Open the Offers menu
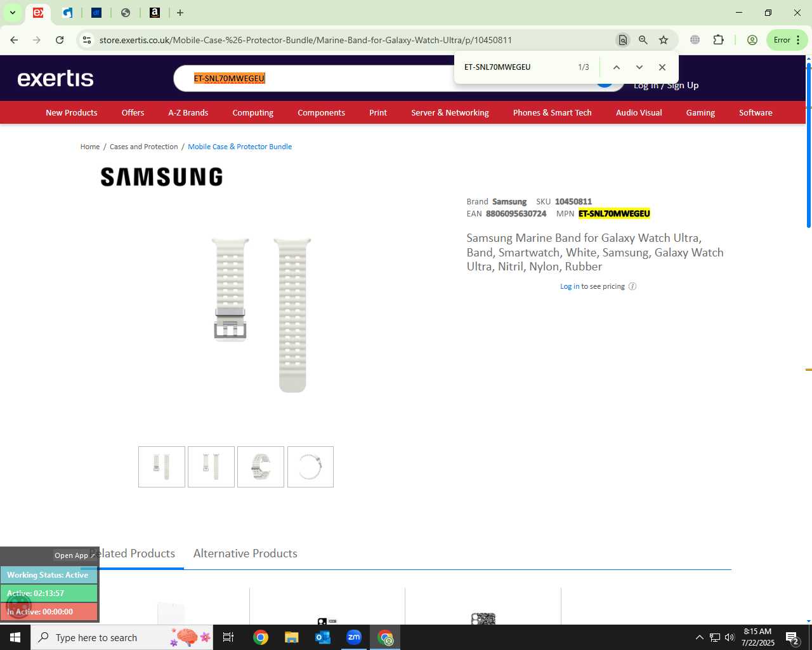Screen dimensions: 812x650 [133, 112]
